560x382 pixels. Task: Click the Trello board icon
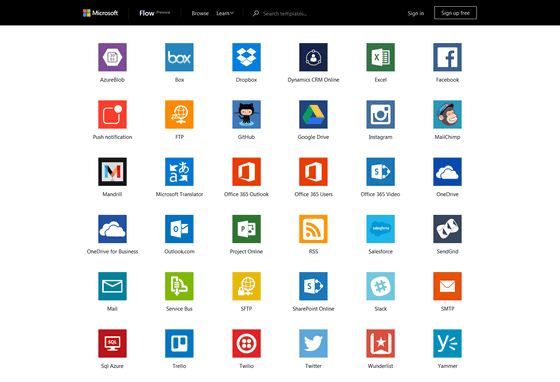click(x=179, y=343)
